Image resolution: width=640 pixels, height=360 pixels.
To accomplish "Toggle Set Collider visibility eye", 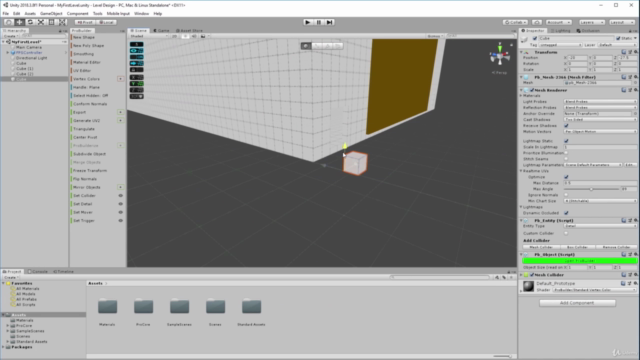I will (x=120, y=196).
